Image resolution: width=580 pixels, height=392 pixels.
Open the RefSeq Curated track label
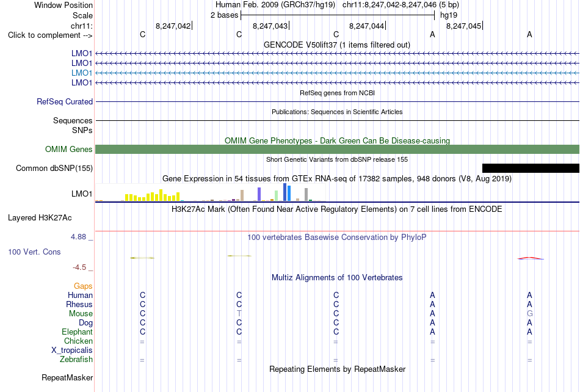click(65, 101)
